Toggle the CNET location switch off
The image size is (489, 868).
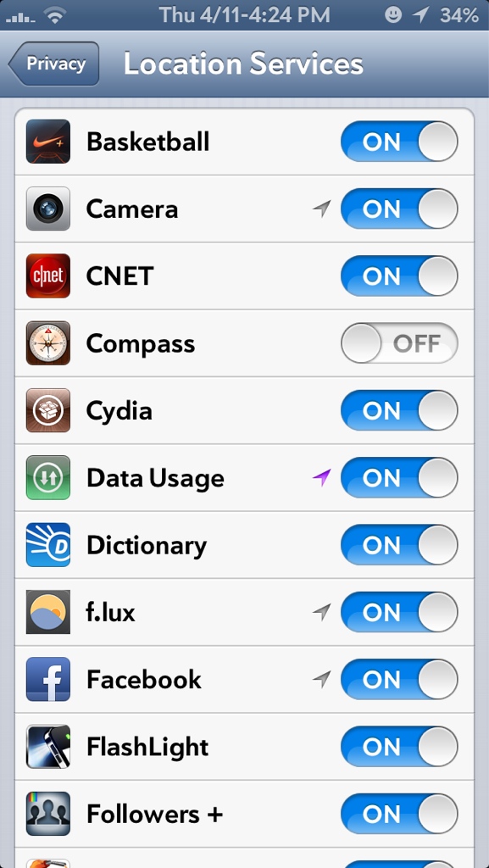[399, 275]
